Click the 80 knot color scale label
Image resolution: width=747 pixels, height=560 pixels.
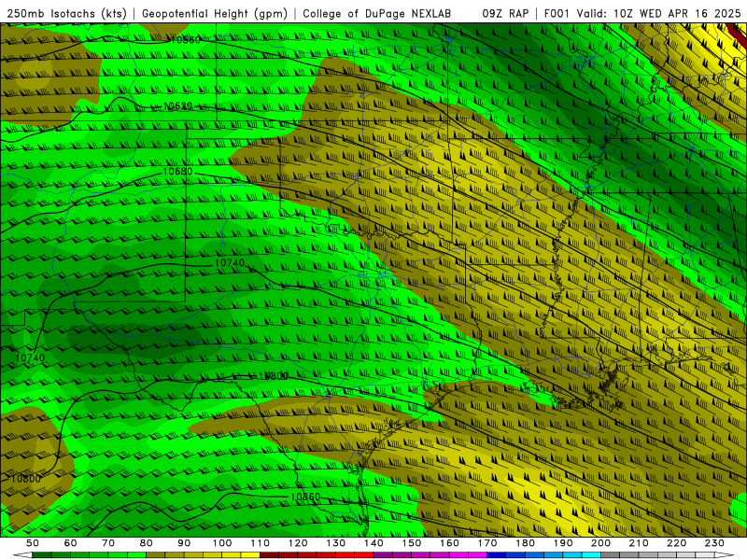click(147, 543)
